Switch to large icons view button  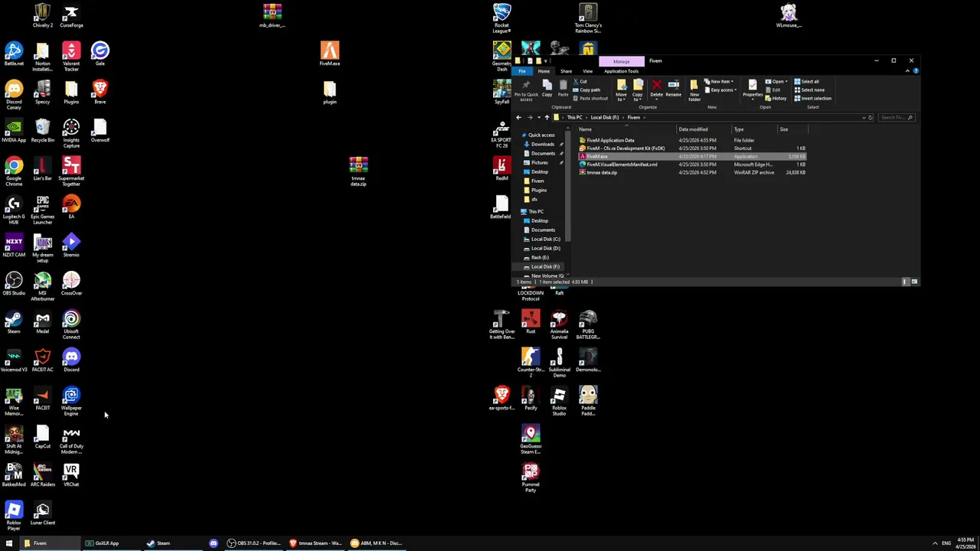(914, 282)
